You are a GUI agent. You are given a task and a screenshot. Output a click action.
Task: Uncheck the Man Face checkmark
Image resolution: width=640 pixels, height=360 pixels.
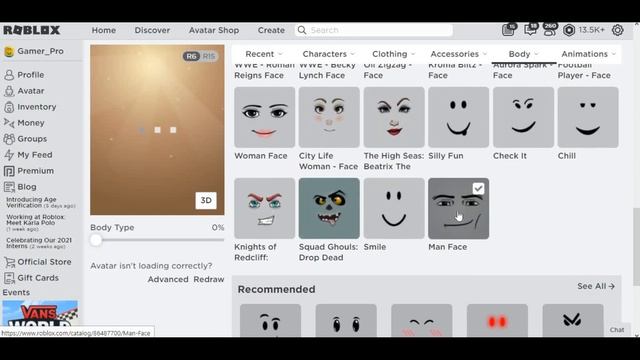[478, 189]
